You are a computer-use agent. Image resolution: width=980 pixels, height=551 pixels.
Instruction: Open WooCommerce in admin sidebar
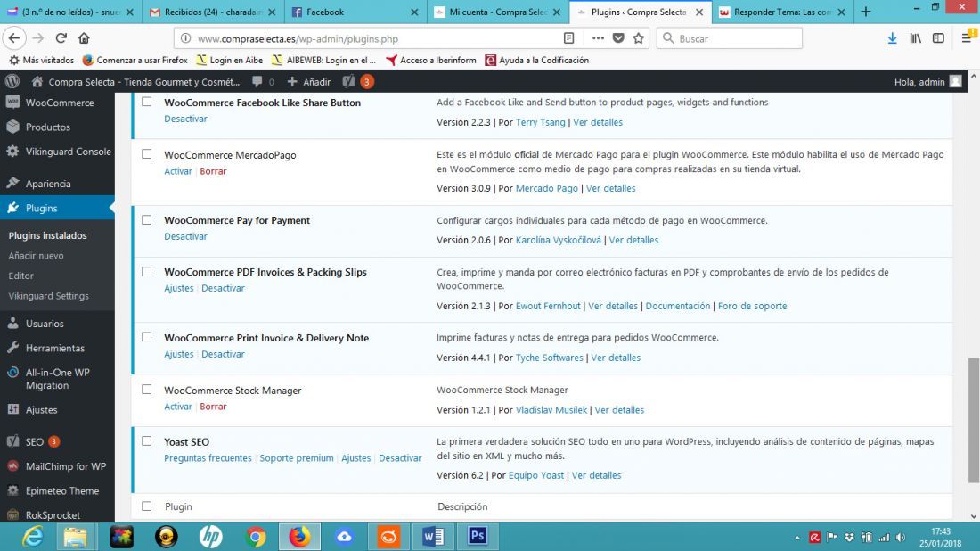(x=58, y=103)
